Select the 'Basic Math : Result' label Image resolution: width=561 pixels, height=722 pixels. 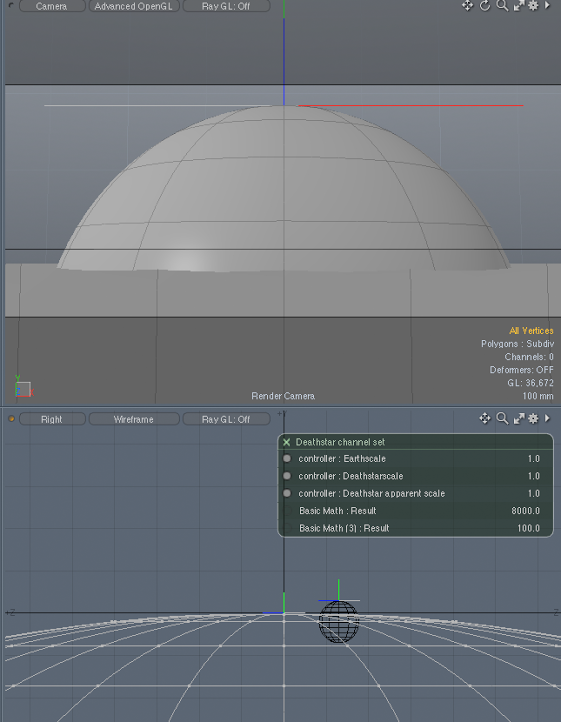click(x=338, y=511)
